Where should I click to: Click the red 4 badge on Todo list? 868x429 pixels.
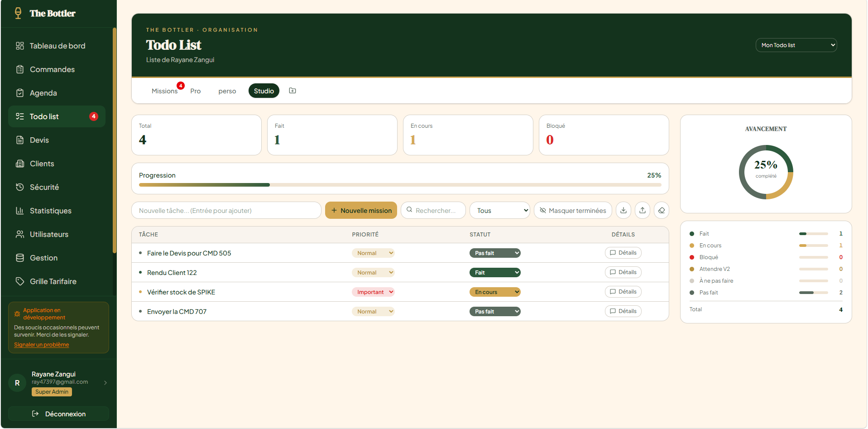(94, 116)
